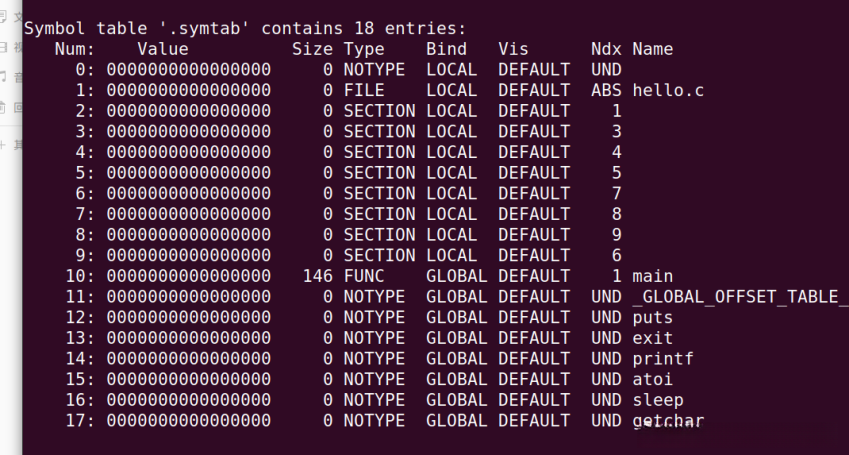Click the ABS index entry
The height and width of the screenshot is (455, 849).
(606, 90)
